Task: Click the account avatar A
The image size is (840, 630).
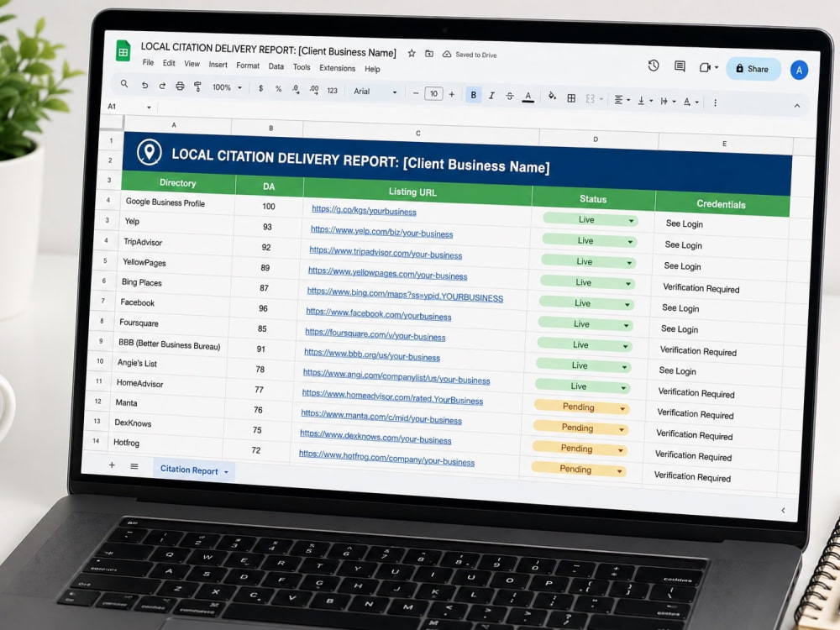Action: pos(799,71)
